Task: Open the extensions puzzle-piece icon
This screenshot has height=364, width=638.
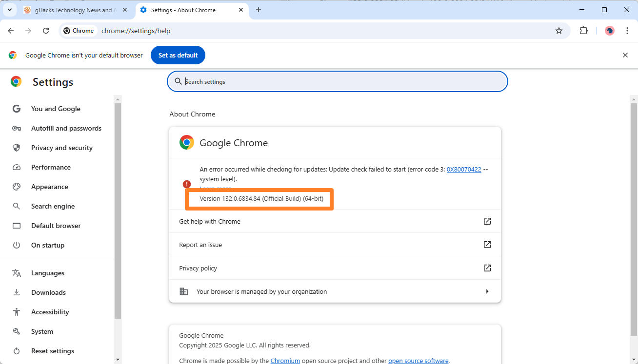Action: pos(583,30)
